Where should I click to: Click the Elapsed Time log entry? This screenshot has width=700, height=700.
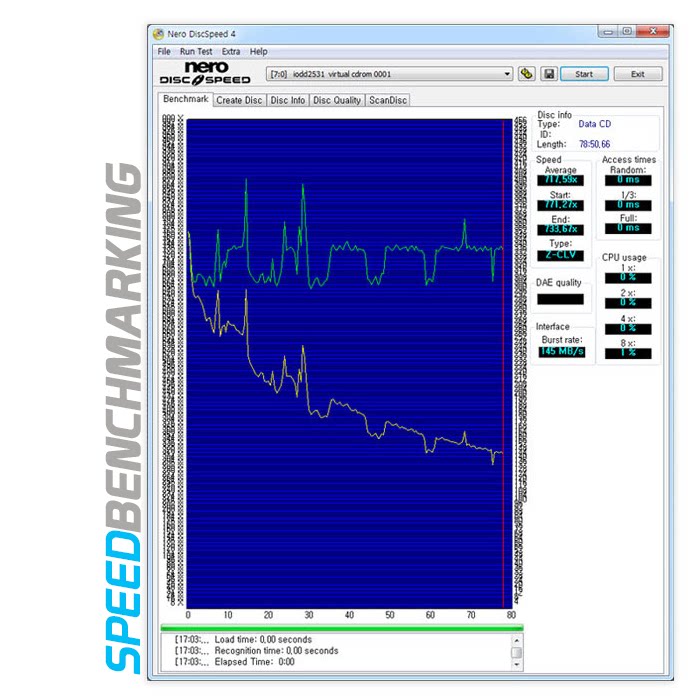tap(234, 662)
